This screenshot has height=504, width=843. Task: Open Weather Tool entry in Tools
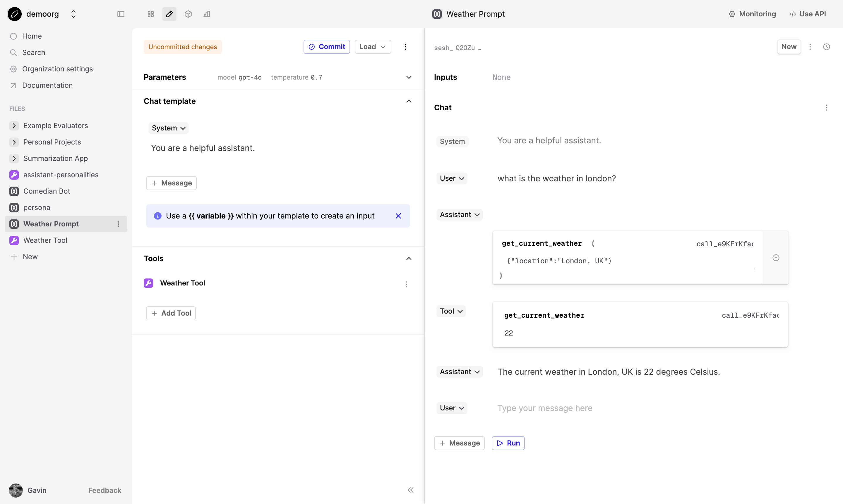182,283
